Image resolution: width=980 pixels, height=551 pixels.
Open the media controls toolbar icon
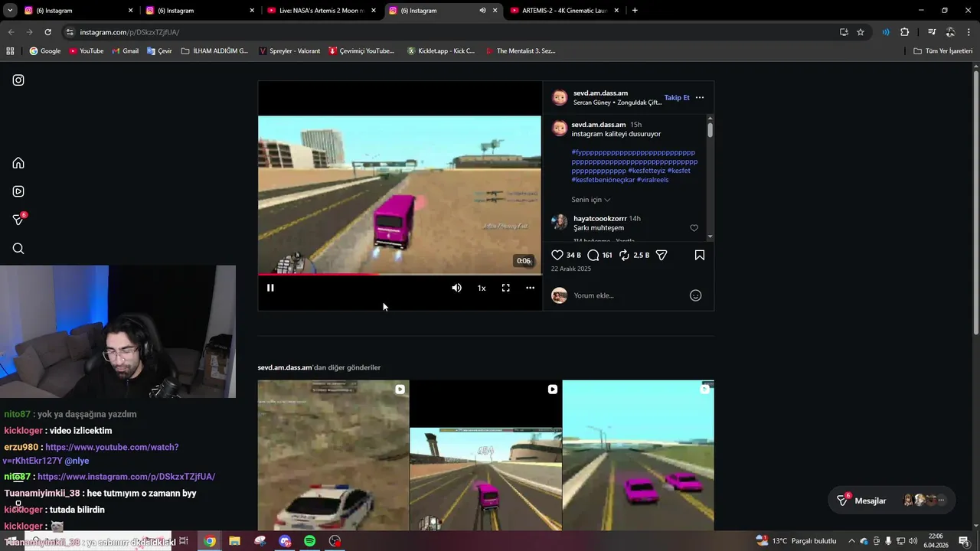click(932, 32)
